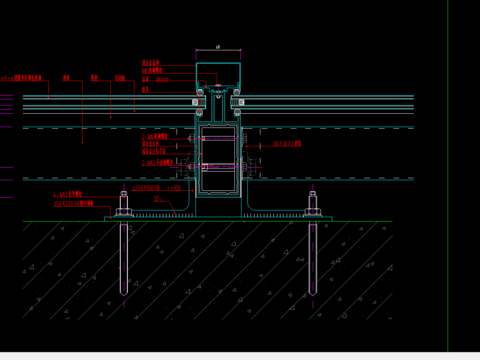The height and width of the screenshot is (360, 480).
Task: Click the dimension line above the cover cap
Action: point(218,50)
